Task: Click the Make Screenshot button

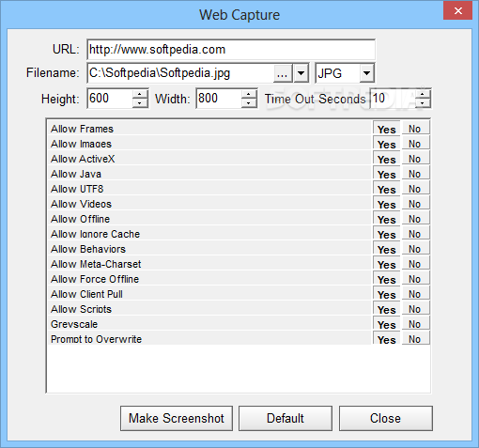Action: tap(177, 418)
